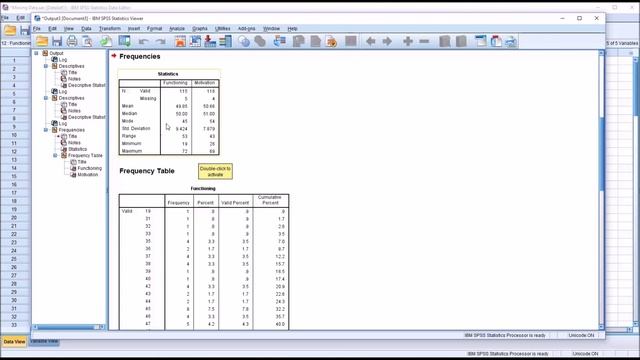
Task: Click the Frequencies heading in output
Action: click(x=140, y=56)
